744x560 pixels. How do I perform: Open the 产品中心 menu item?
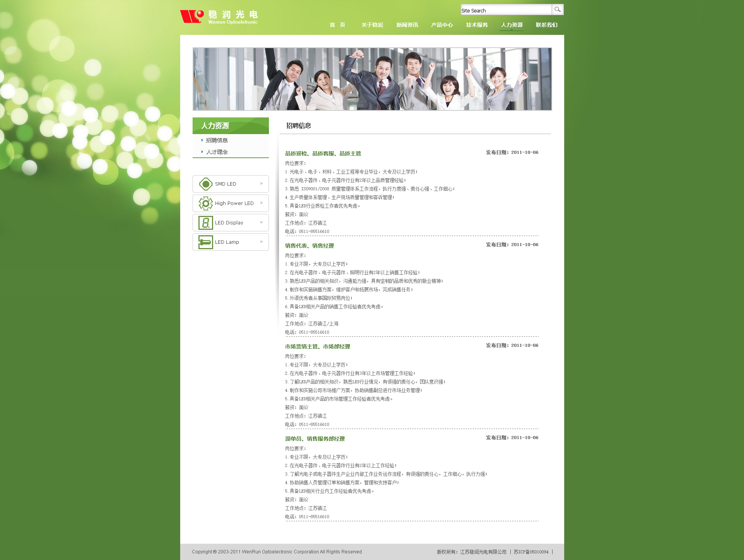point(442,25)
